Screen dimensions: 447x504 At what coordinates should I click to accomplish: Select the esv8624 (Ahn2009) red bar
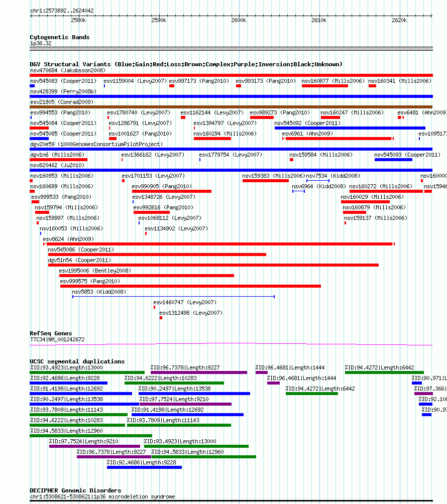219,244
